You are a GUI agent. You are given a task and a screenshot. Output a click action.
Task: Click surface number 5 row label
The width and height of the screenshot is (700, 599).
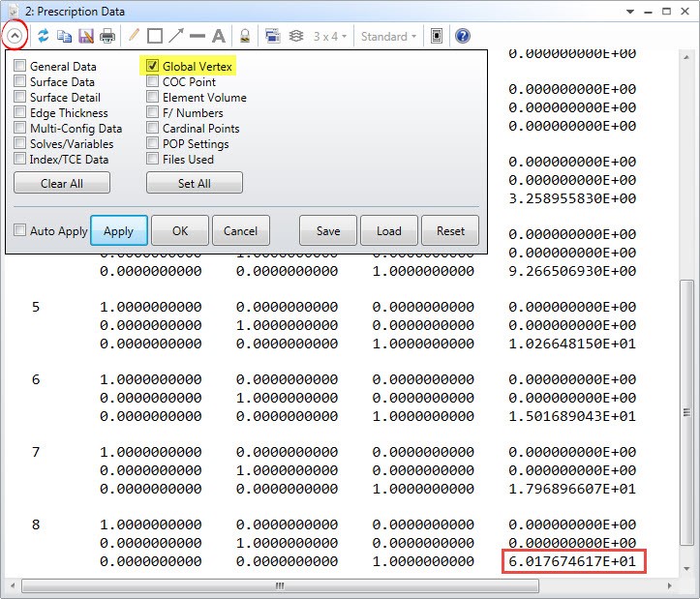[x=36, y=307]
